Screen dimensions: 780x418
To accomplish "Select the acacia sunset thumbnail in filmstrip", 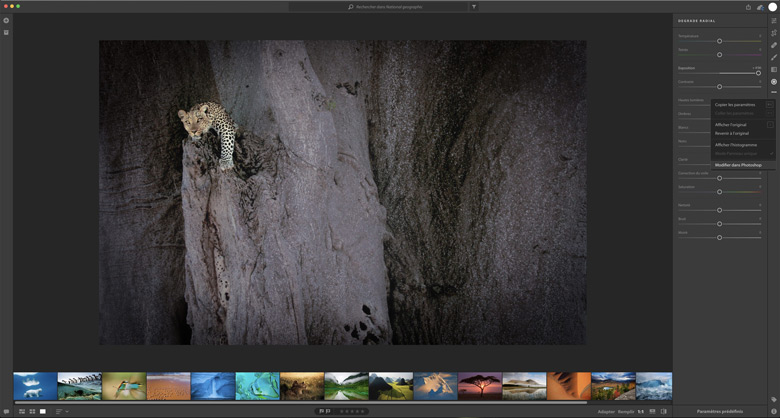I will [479, 386].
